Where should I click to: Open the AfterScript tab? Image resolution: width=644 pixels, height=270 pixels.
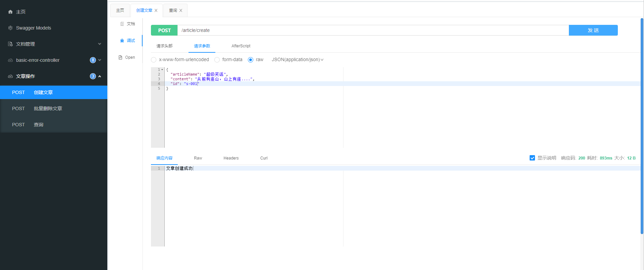pyautogui.click(x=241, y=46)
